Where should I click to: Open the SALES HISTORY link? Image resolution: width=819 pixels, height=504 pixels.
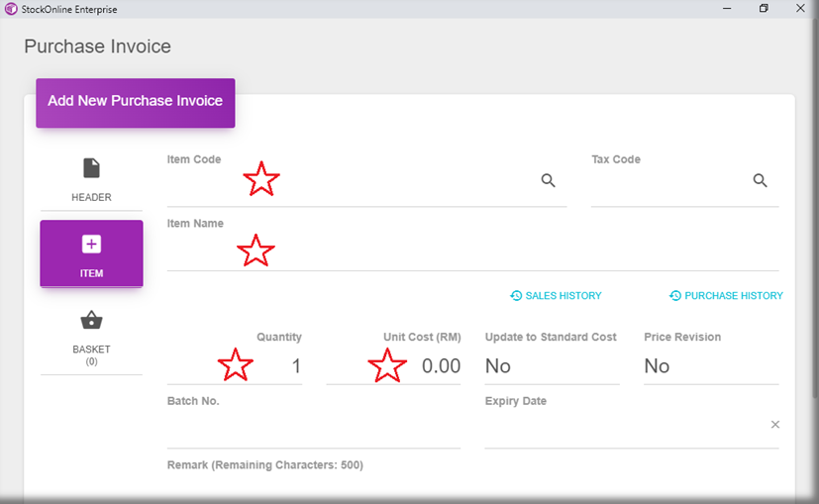click(563, 296)
